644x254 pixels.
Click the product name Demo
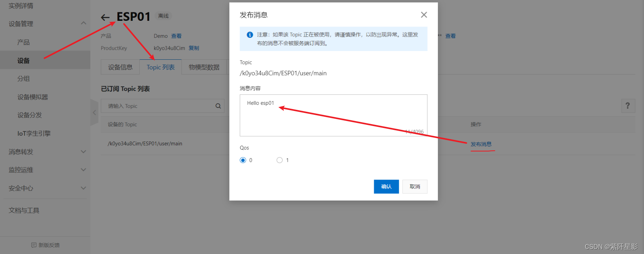pos(161,36)
